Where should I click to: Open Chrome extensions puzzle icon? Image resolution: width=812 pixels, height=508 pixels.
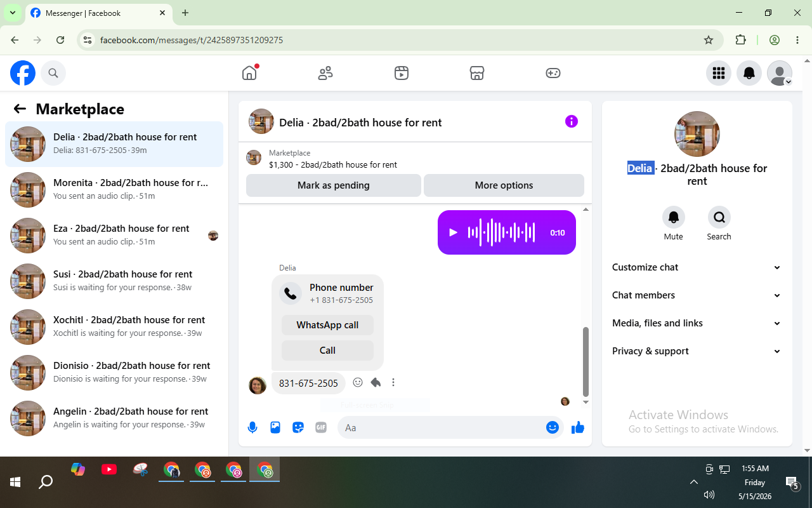740,40
